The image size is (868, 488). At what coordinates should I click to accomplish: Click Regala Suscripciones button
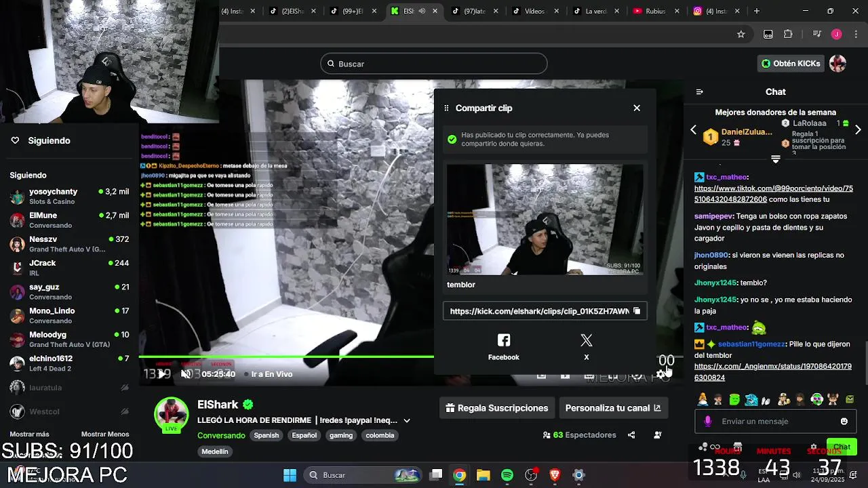coord(497,408)
